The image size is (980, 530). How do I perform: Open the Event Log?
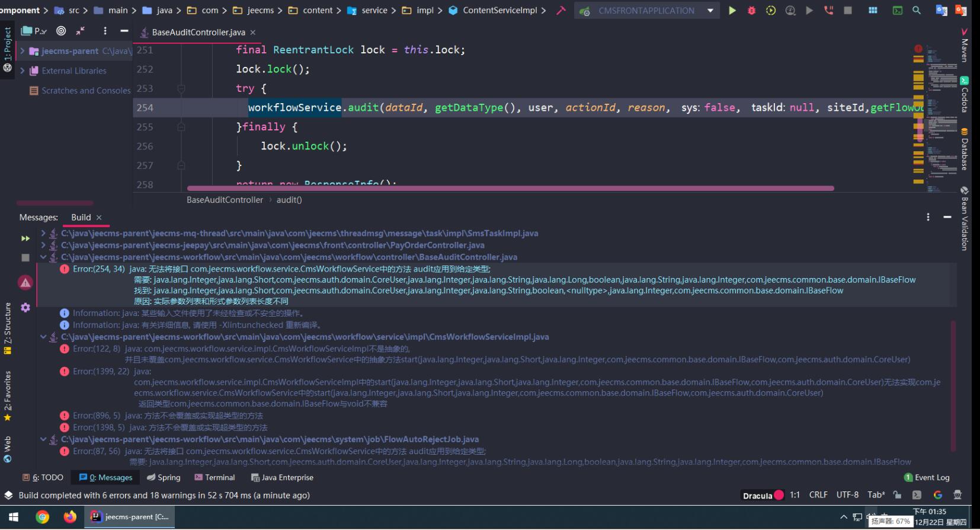[x=927, y=477]
